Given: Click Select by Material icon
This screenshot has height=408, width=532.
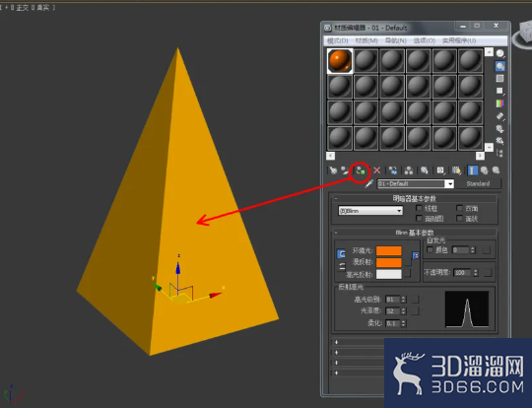Looking at the screenshot, I should 500,141.
